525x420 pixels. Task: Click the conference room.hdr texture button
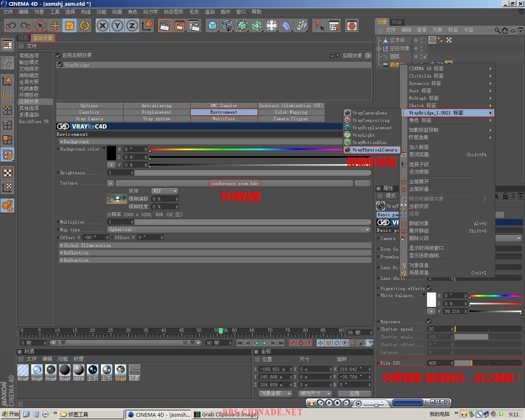click(x=234, y=183)
